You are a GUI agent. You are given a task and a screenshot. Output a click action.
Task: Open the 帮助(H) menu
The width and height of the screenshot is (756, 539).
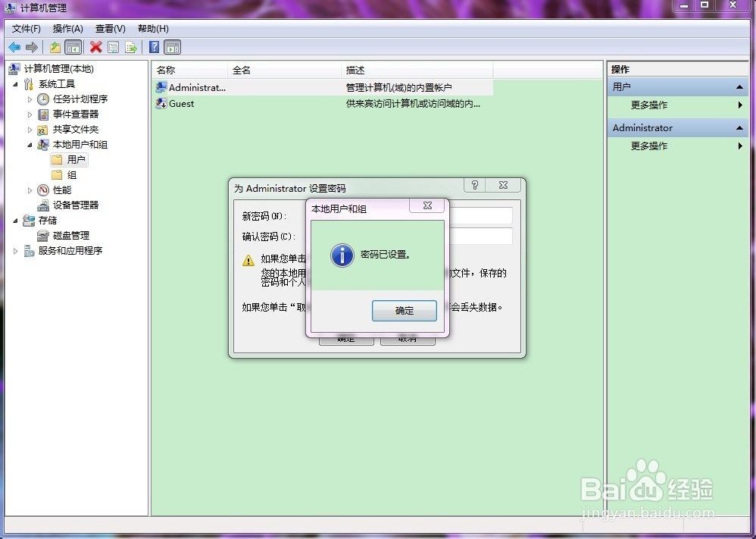(x=153, y=29)
